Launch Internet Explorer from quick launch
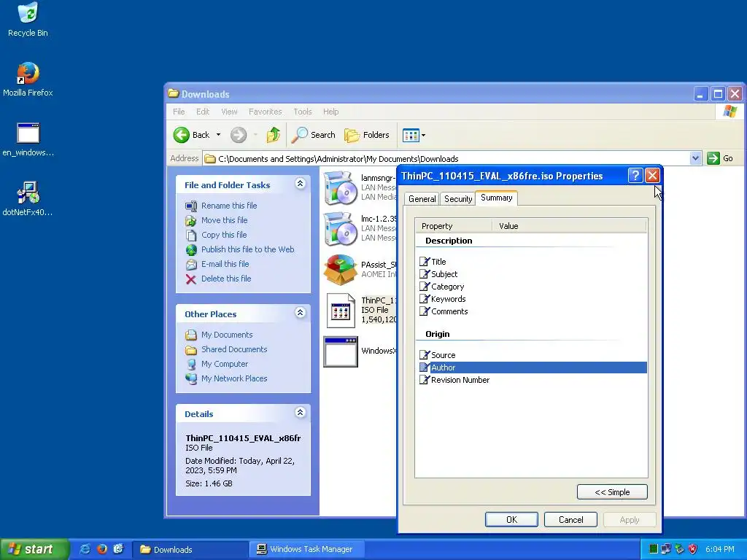The width and height of the screenshot is (747, 560). tap(85, 549)
